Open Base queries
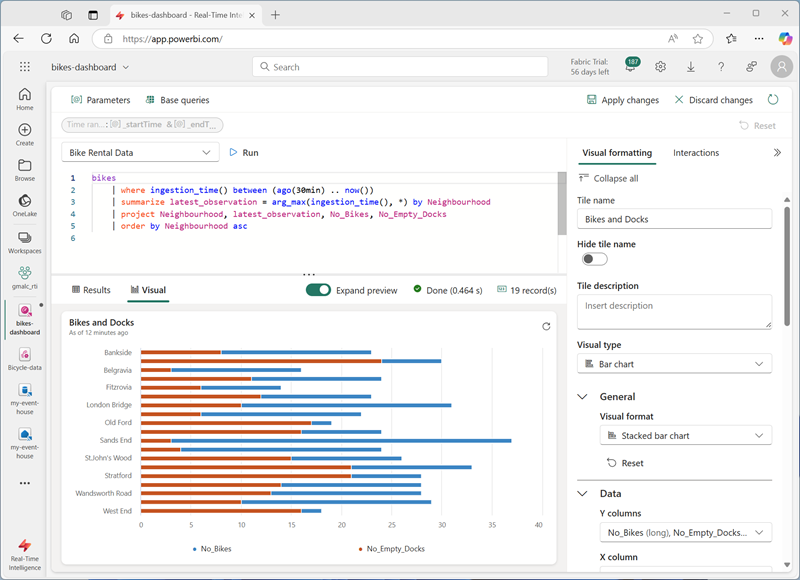Image resolution: width=800 pixels, height=580 pixels. point(178,100)
